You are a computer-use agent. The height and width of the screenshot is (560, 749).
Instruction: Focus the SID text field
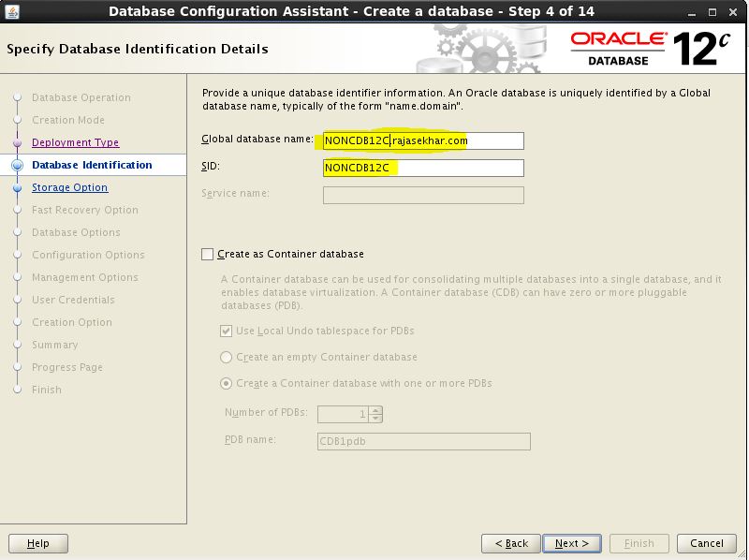pos(423,168)
